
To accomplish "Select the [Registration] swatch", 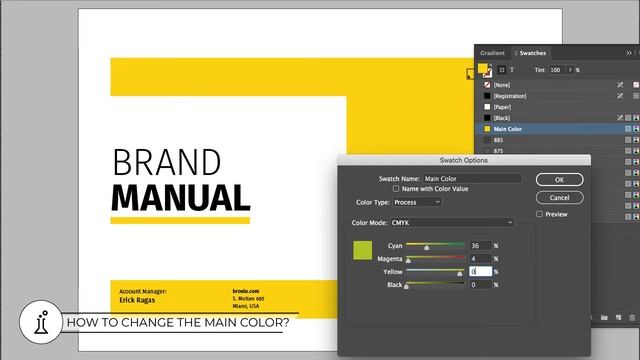I will click(x=558, y=96).
